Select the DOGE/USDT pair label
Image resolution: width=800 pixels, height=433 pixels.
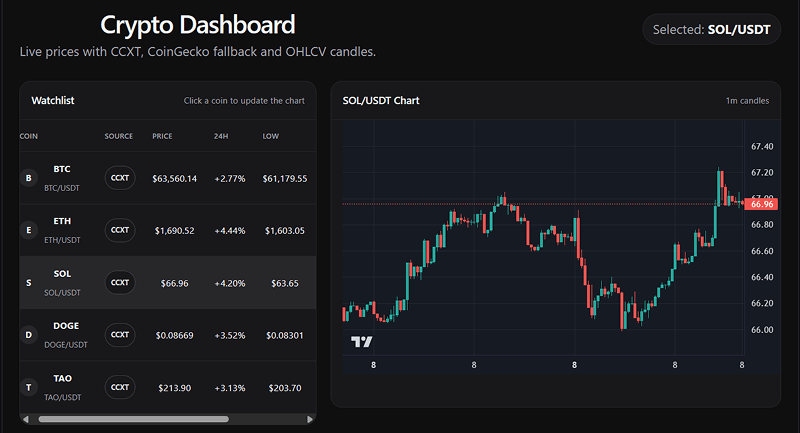pyautogui.click(x=66, y=345)
